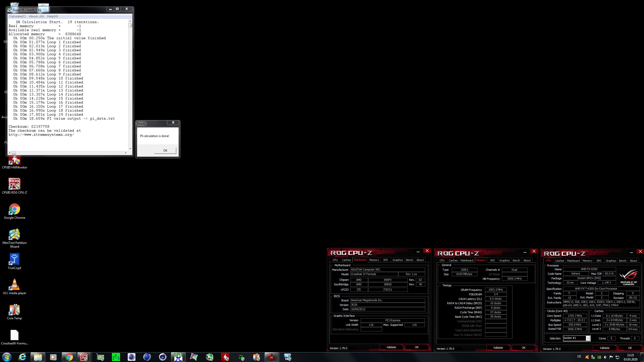The image size is (644, 362).
Task: Open Windows Media Player from the taskbar
Action: pos(53,357)
